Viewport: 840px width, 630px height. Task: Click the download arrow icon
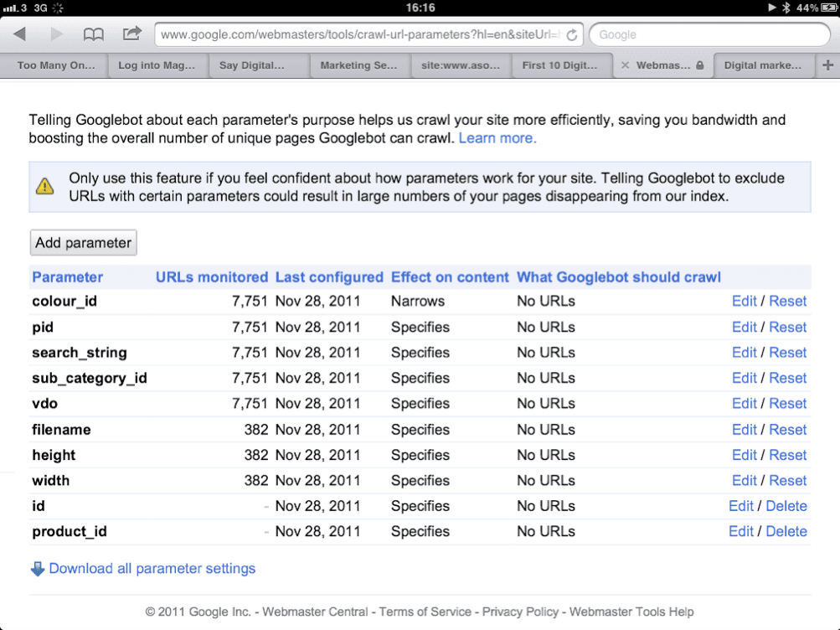[x=38, y=569]
